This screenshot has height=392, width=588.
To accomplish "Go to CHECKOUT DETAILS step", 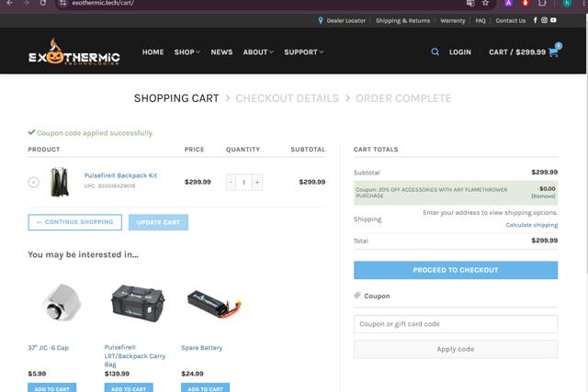I will click(x=288, y=98).
